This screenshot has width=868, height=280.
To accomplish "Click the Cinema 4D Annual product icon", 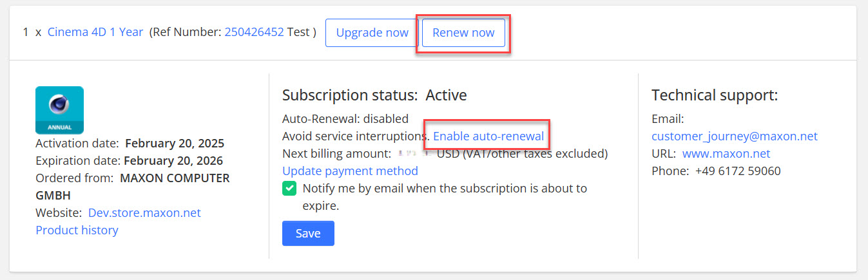I will click(x=59, y=110).
